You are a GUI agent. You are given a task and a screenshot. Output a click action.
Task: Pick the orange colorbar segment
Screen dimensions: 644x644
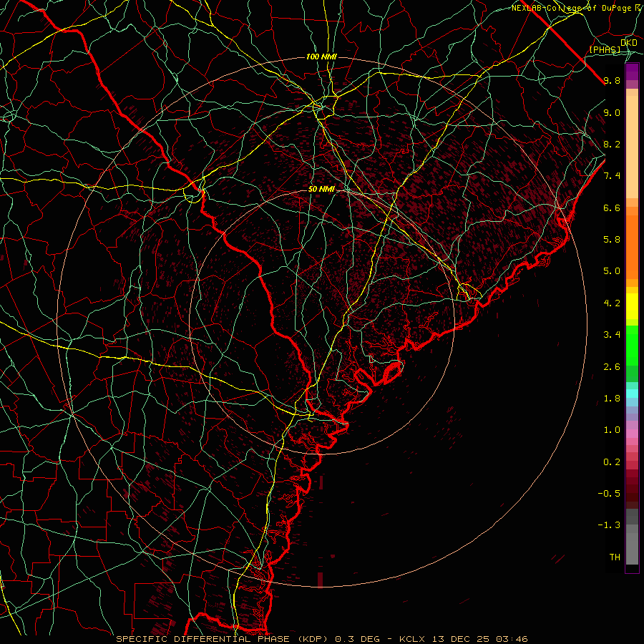632,246
